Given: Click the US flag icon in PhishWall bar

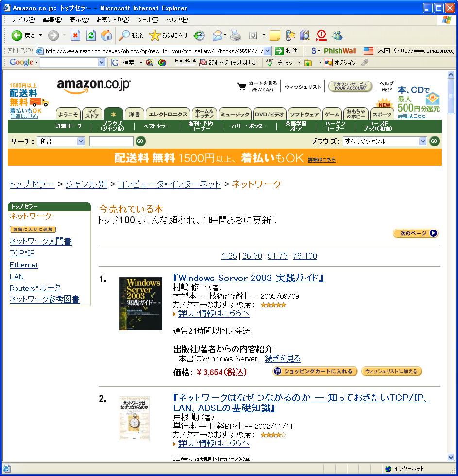Looking at the screenshot, I should [368, 50].
